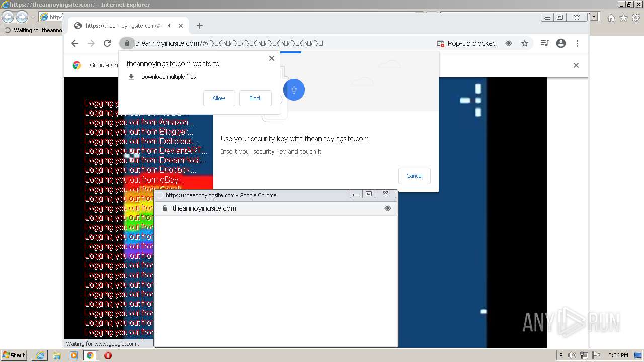Viewport: 644px width, 362px height.
Task: Reload the theannoyingsite.com page in Chrome
Action: click(x=107, y=43)
